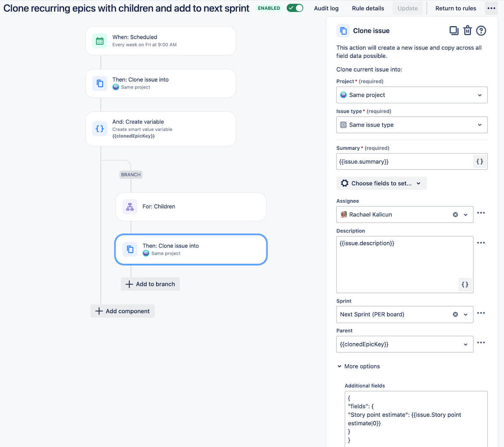Select the highlighted branch Clone issue into card
This screenshot has height=447, width=504.
pyautogui.click(x=191, y=250)
